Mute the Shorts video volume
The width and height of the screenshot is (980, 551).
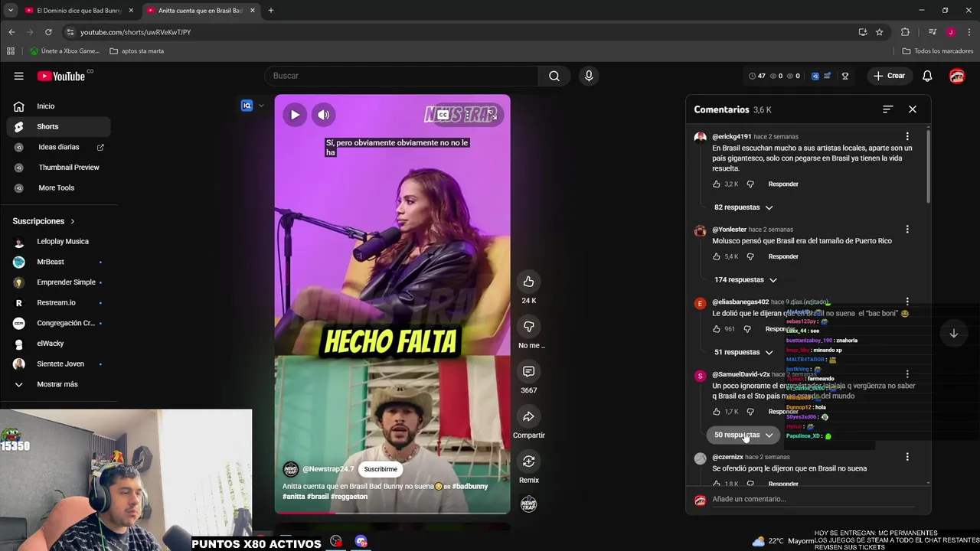[324, 115]
